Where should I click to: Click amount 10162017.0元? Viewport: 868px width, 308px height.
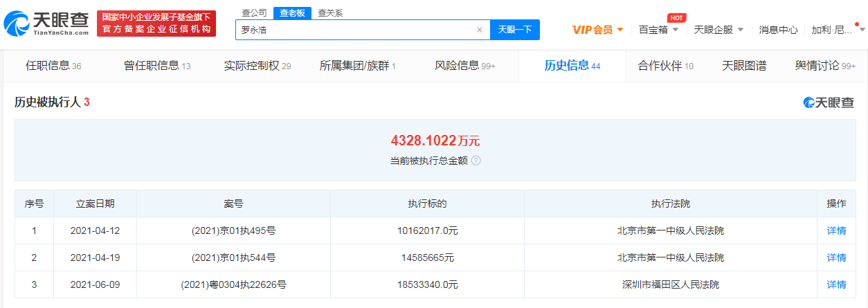click(x=427, y=230)
